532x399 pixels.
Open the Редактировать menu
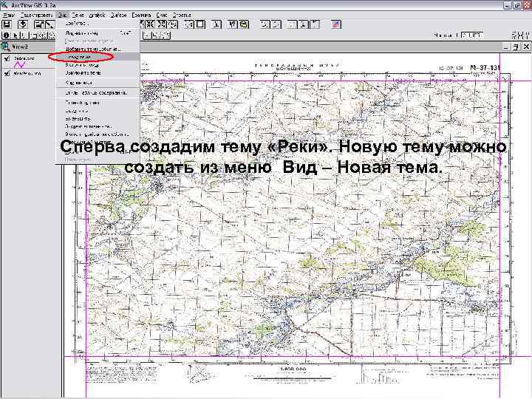click(36, 15)
